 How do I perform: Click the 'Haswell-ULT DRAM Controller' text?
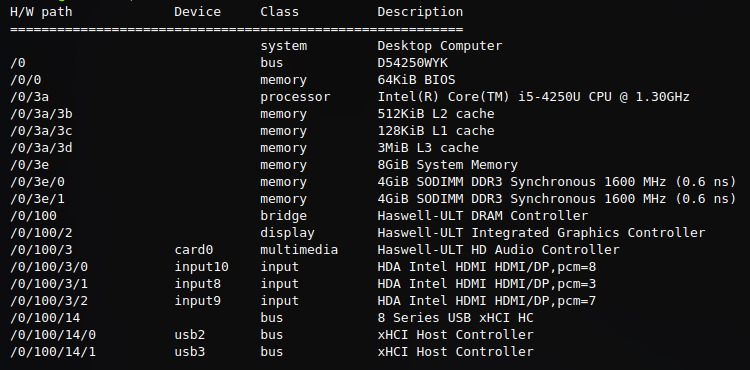(483, 216)
